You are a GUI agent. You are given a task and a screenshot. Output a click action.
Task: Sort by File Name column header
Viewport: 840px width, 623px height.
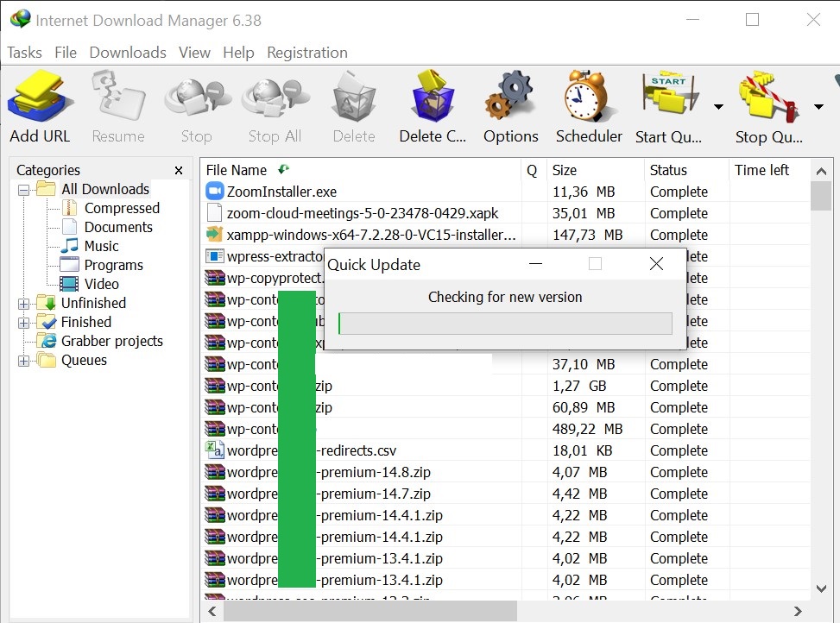point(361,170)
